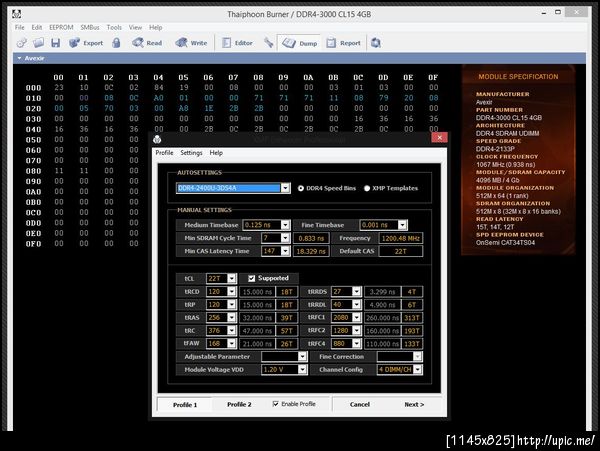The height and width of the screenshot is (451, 600).
Task: Click the refresh icon after Report
Action: click(376, 43)
